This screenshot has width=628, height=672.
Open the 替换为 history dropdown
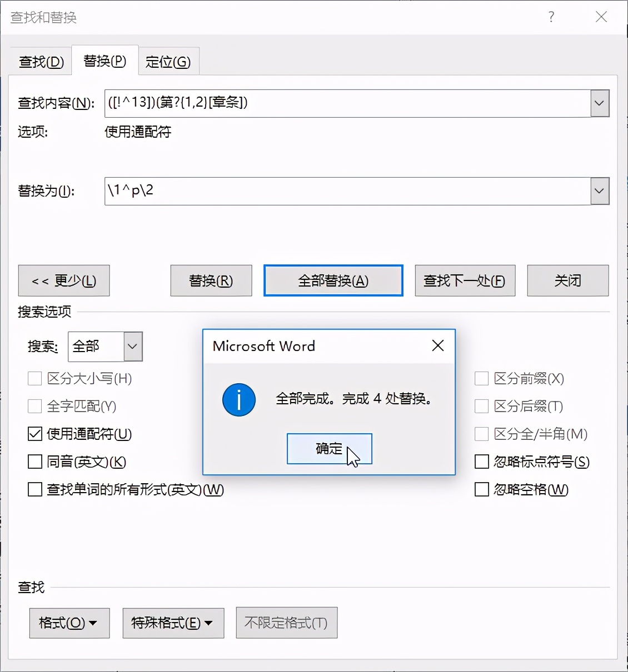click(x=599, y=190)
